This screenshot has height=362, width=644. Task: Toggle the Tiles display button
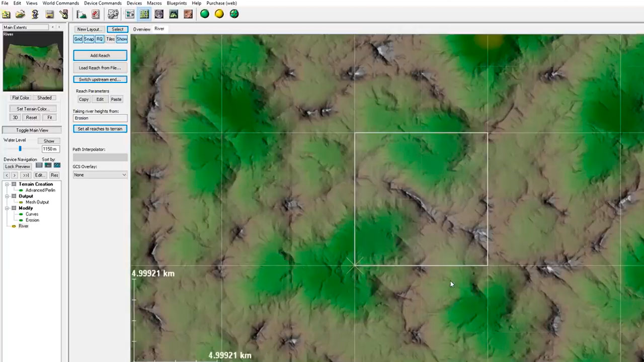pos(111,39)
